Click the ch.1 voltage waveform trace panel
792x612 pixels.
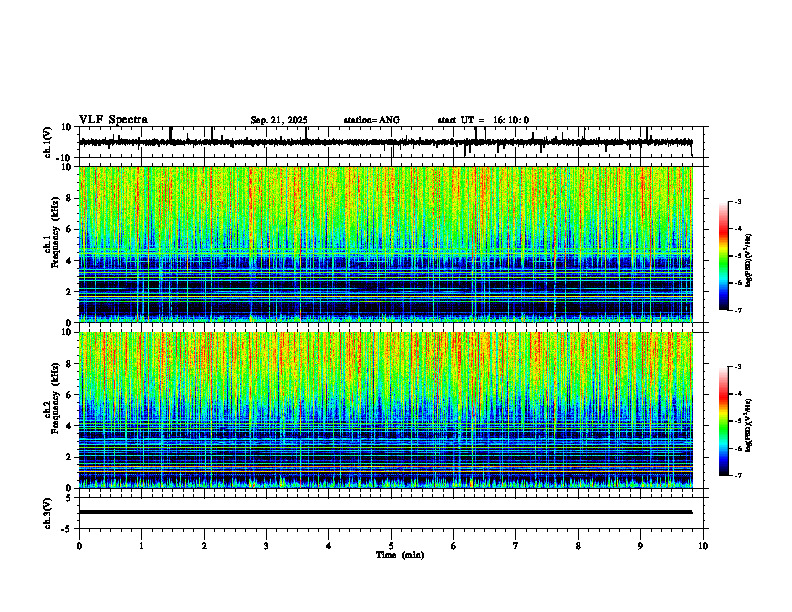(x=393, y=142)
